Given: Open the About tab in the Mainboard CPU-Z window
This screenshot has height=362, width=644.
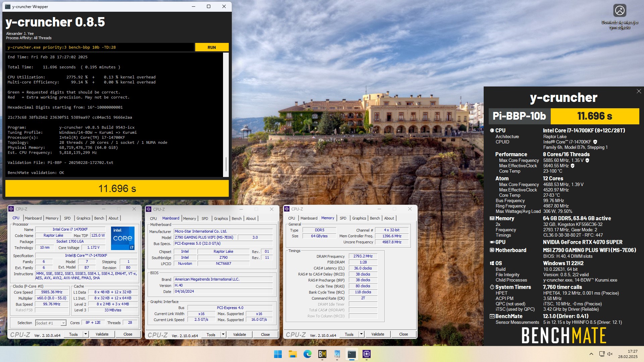Looking at the screenshot, I should [251, 219].
